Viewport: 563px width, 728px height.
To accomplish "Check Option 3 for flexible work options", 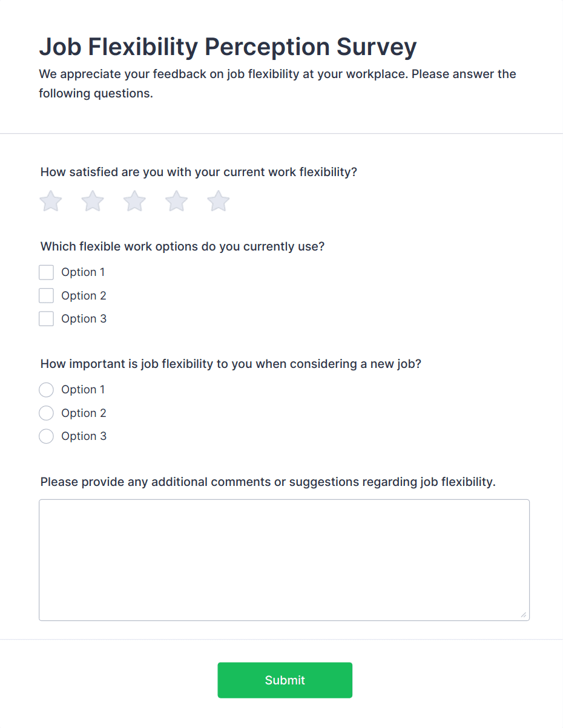I will click(46, 318).
